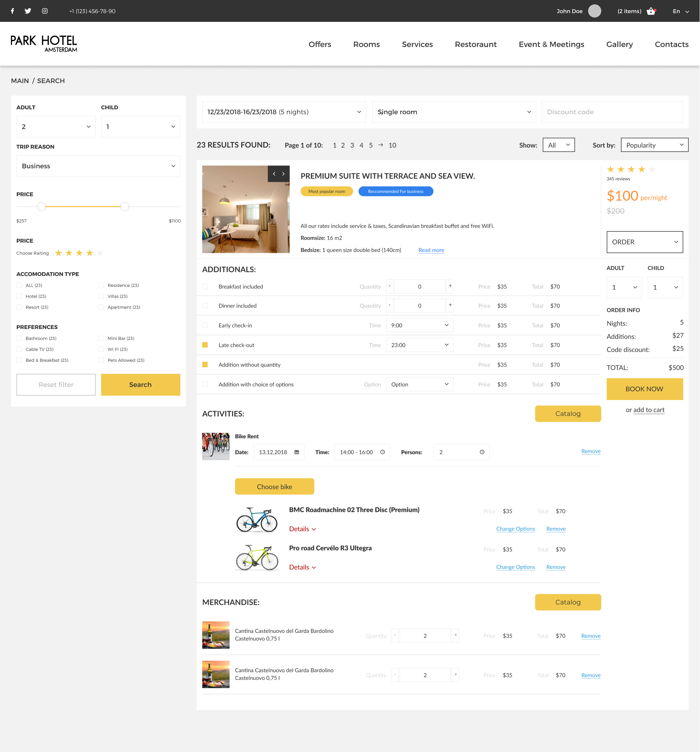Open the Gallery menu item
This screenshot has width=700, height=752.
point(619,44)
